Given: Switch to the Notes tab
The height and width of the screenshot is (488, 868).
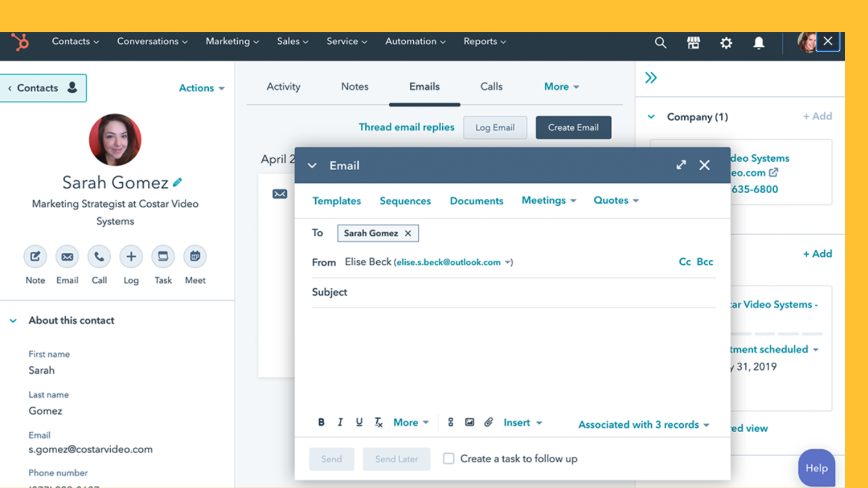Looking at the screenshot, I should click(x=355, y=87).
